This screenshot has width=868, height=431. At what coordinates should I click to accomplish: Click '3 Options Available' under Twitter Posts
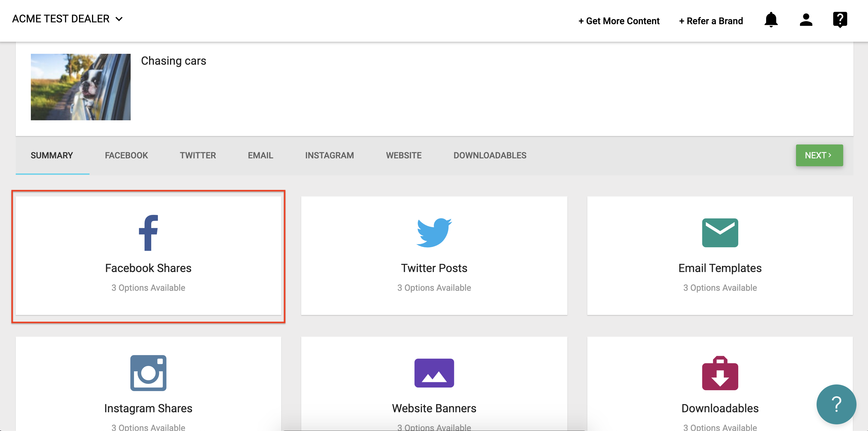[434, 288]
